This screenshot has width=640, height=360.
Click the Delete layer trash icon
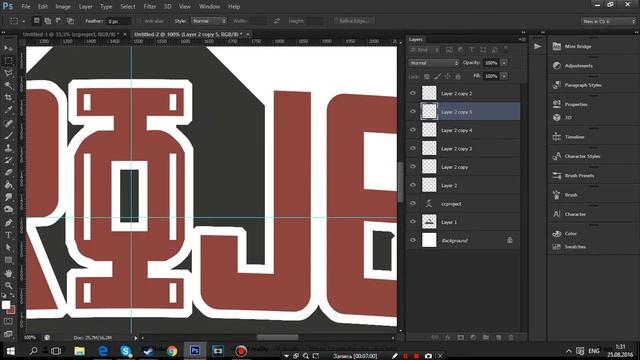point(511,338)
